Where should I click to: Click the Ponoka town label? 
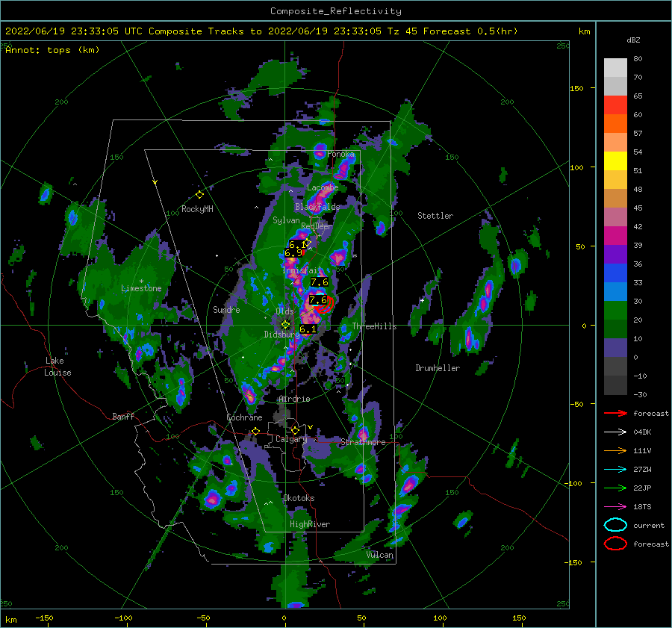click(x=340, y=154)
